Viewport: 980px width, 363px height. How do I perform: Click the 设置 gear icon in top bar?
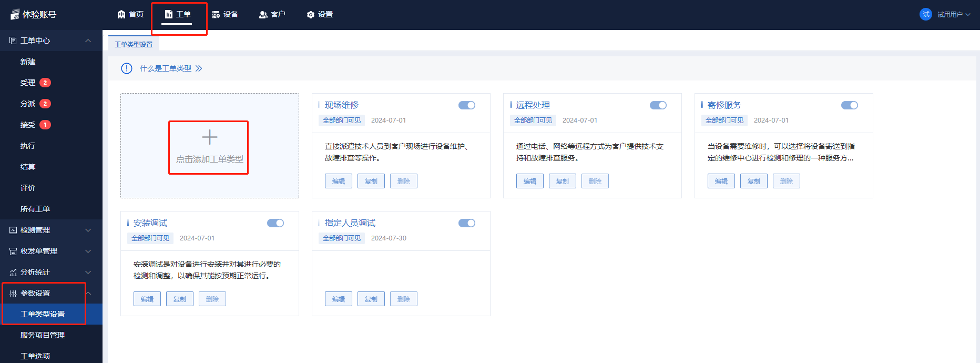point(311,14)
